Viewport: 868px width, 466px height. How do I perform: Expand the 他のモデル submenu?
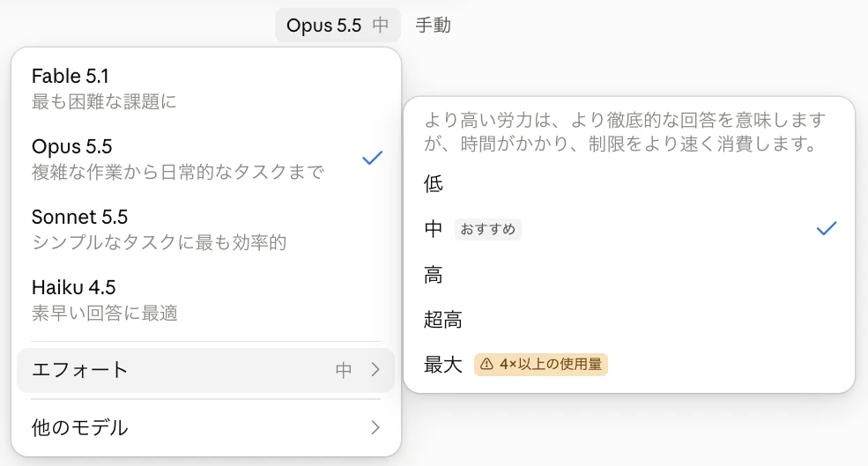click(206, 427)
